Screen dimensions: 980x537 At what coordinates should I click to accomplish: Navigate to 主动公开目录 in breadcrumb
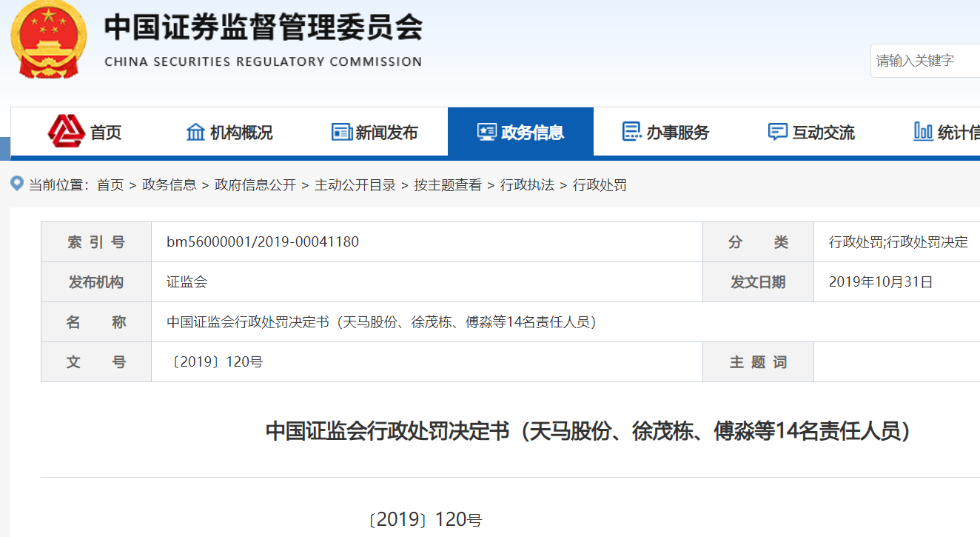click(355, 185)
